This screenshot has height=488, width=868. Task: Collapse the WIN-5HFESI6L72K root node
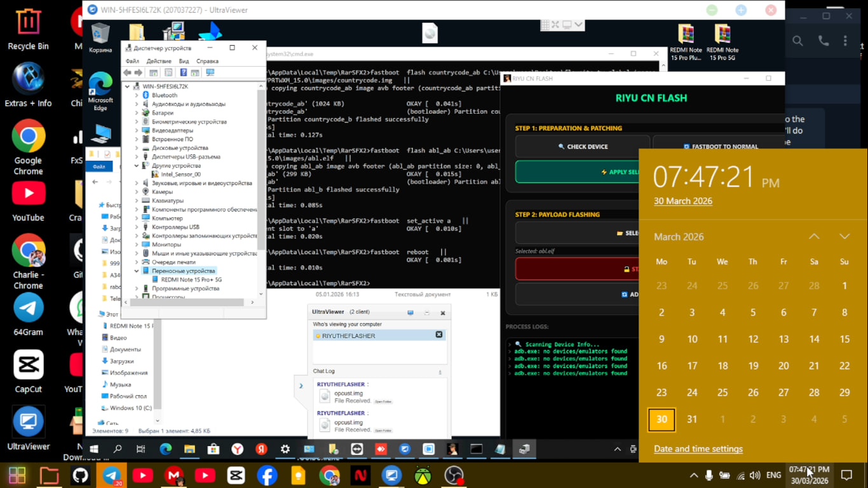click(128, 86)
